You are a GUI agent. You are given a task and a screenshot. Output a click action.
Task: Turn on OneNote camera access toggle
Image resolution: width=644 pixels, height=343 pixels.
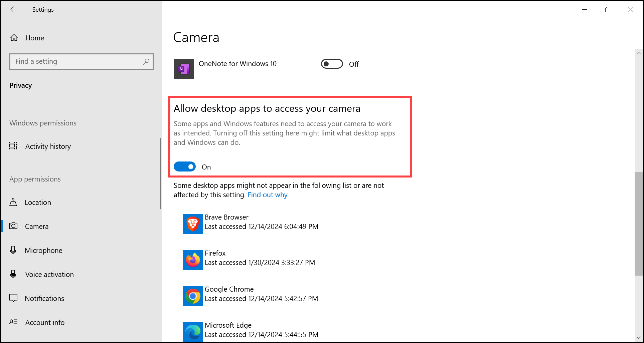[332, 64]
